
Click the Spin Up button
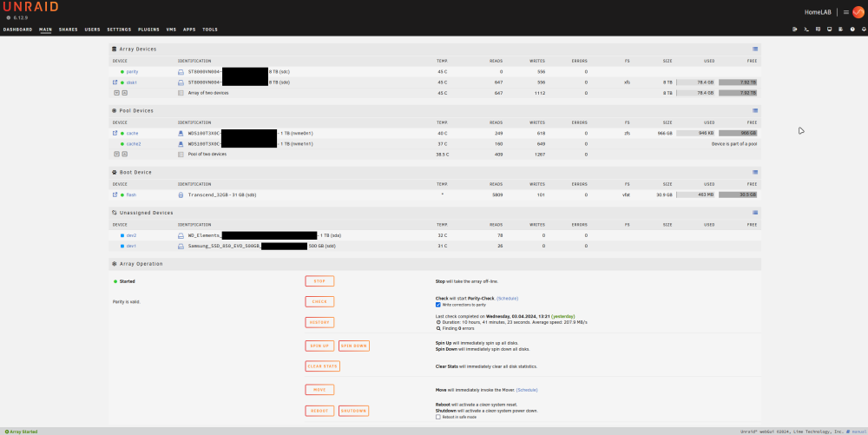pyautogui.click(x=319, y=346)
